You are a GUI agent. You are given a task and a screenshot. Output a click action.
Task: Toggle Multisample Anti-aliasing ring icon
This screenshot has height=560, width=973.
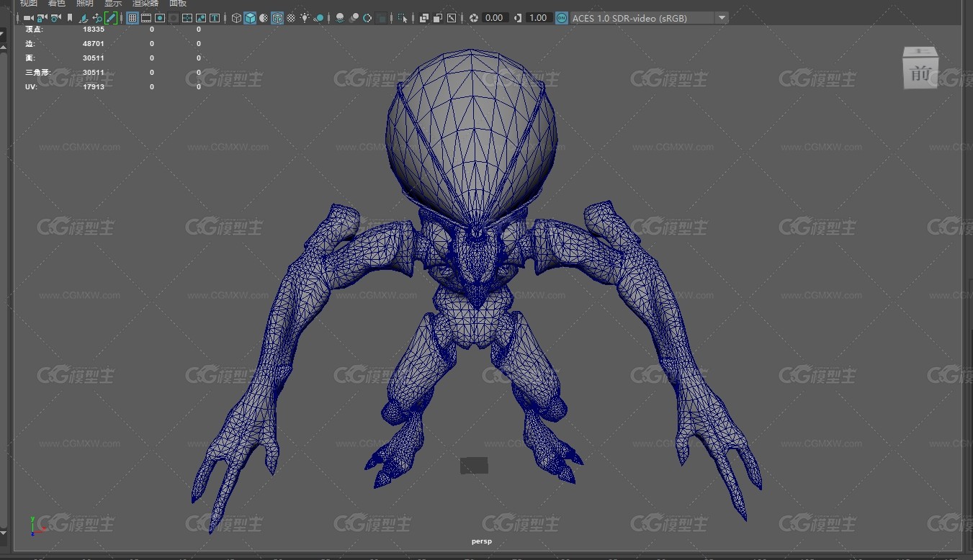(367, 18)
